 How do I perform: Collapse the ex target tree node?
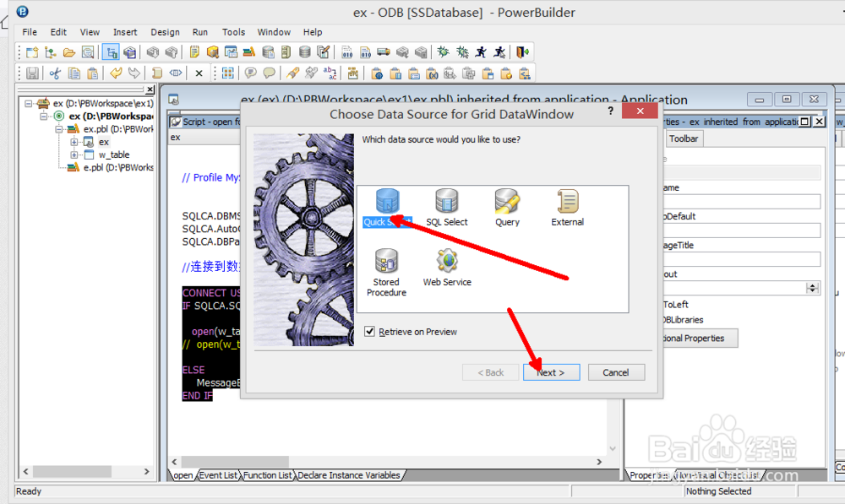[x=44, y=117]
